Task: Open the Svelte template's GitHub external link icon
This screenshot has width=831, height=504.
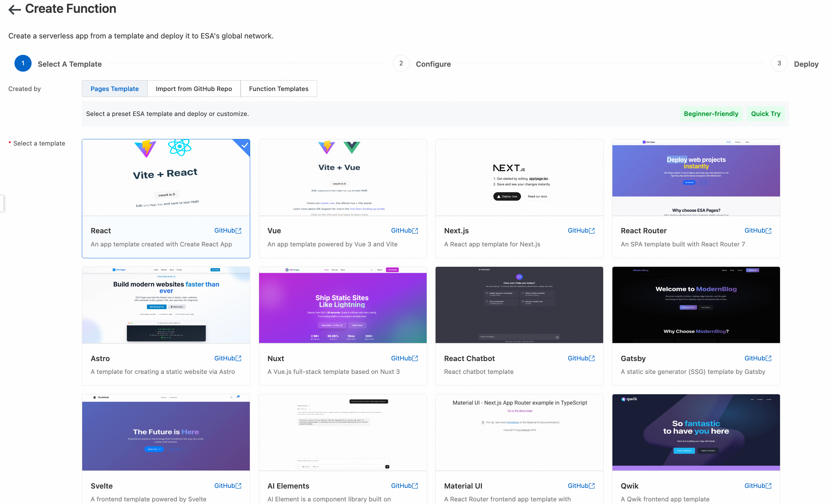Action: (x=238, y=486)
